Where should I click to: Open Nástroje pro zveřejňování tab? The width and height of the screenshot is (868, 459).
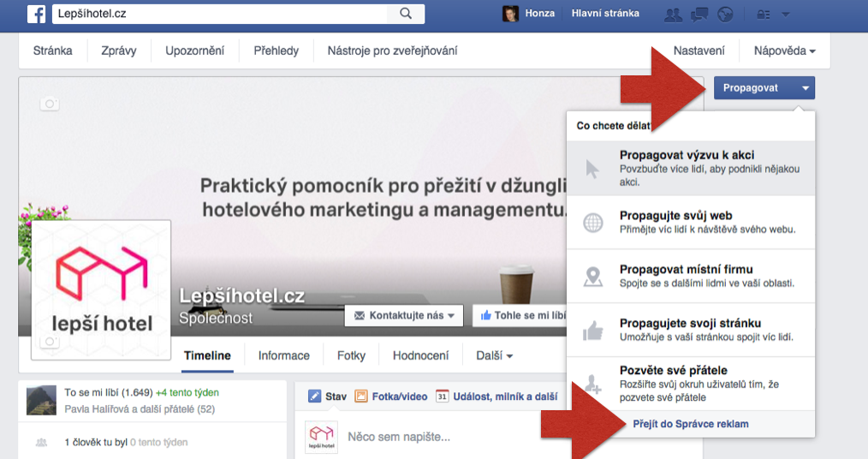click(x=392, y=51)
